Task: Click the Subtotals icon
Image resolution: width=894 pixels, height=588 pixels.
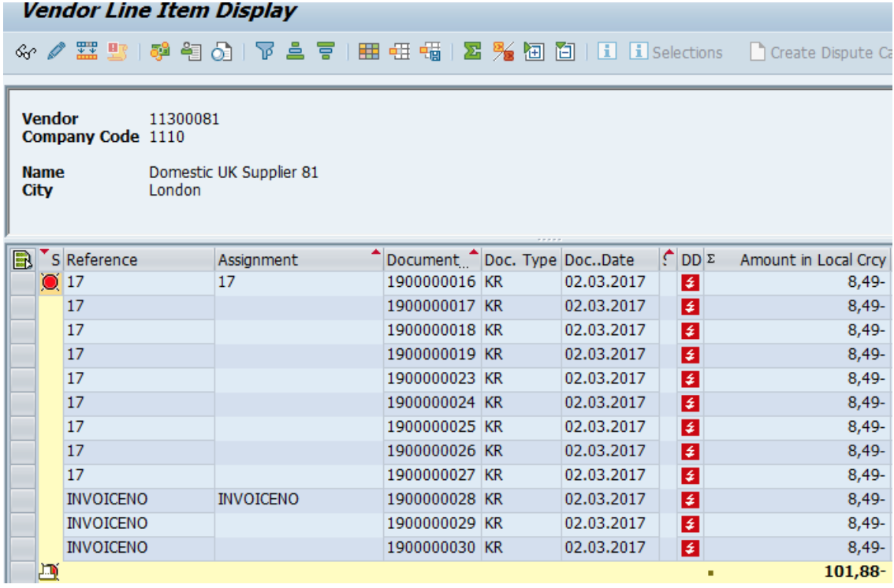Action: pos(503,52)
